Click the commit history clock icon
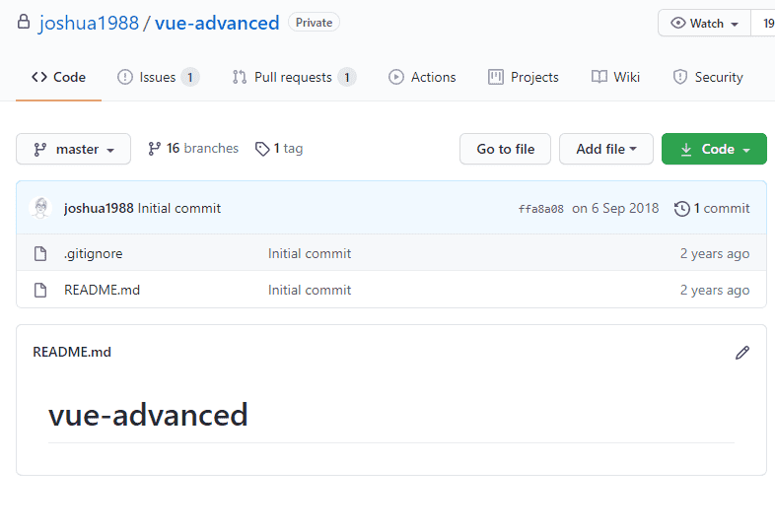This screenshot has width=775, height=532. click(x=681, y=209)
